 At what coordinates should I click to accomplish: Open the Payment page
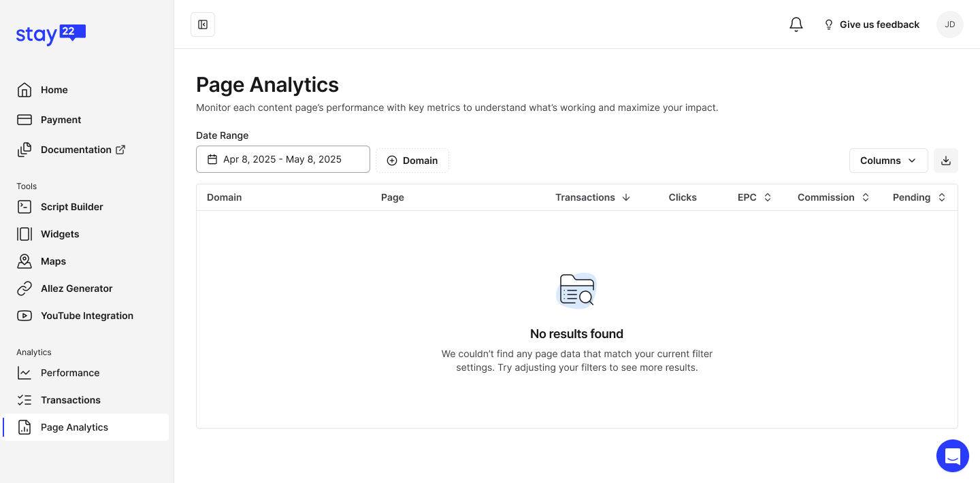(x=61, y=120)
